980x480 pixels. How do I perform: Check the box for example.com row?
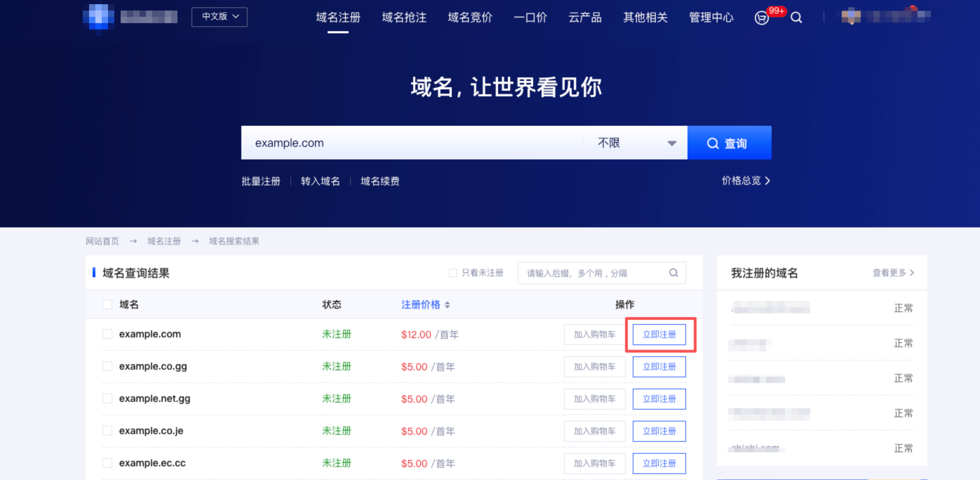(107, 334)
